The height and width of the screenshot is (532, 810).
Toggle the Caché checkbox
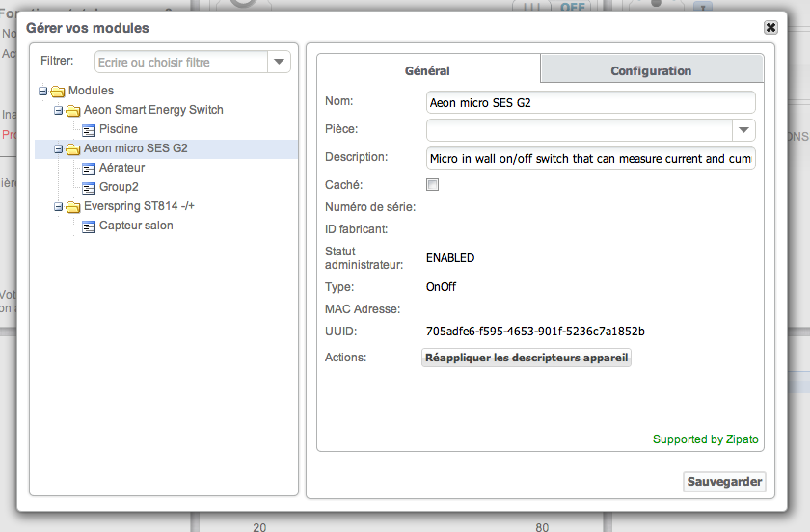(x=433, y=185)
